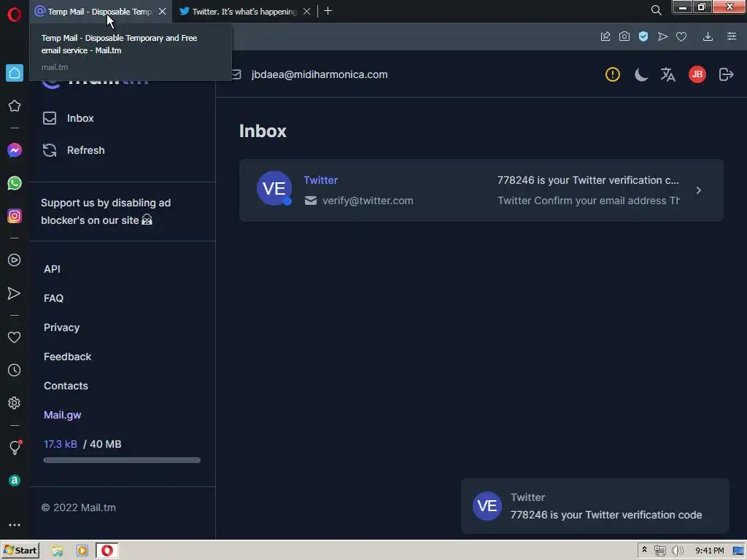Click the jbdaea@midiharmonica.com address
Image resolution: width=747 pixels, height=560 pixels.
tap(320, 74)
